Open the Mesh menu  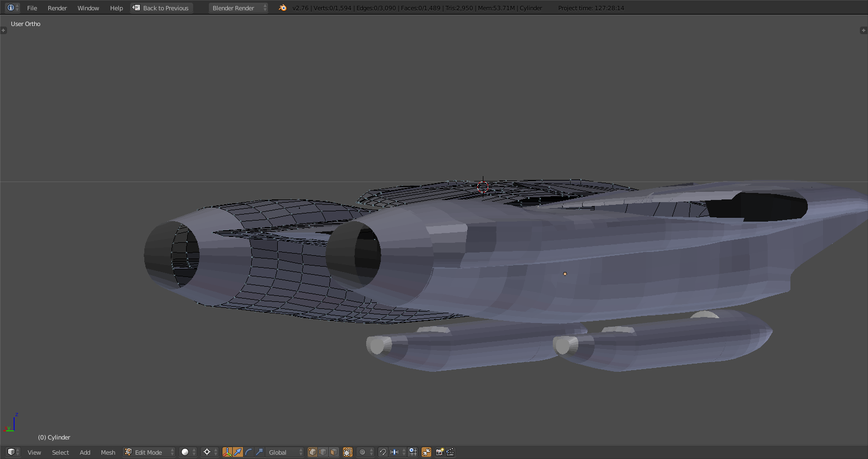(x=108, y=452)
